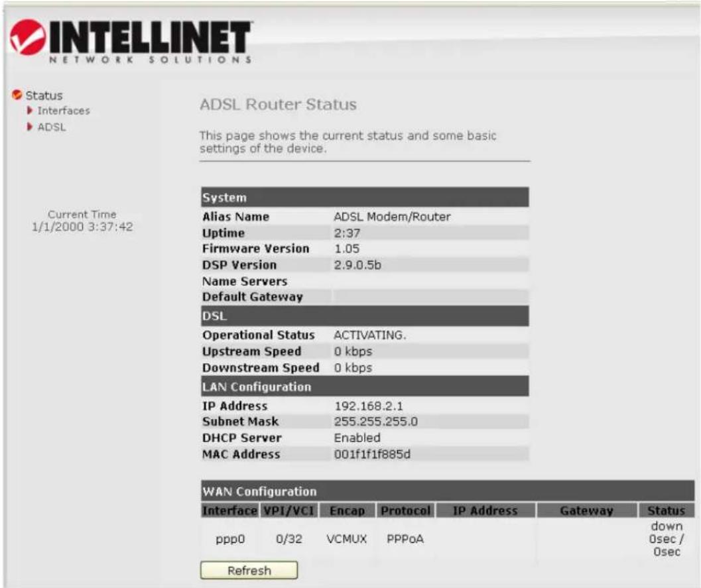
Task: Select the ppp0 interface cell
Action: click(229, 540)
